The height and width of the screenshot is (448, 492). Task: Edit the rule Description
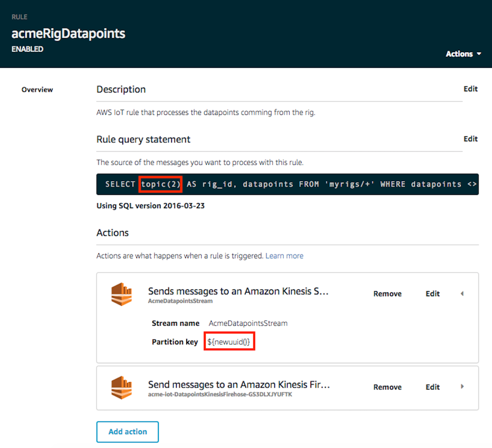tap(470, 89)
